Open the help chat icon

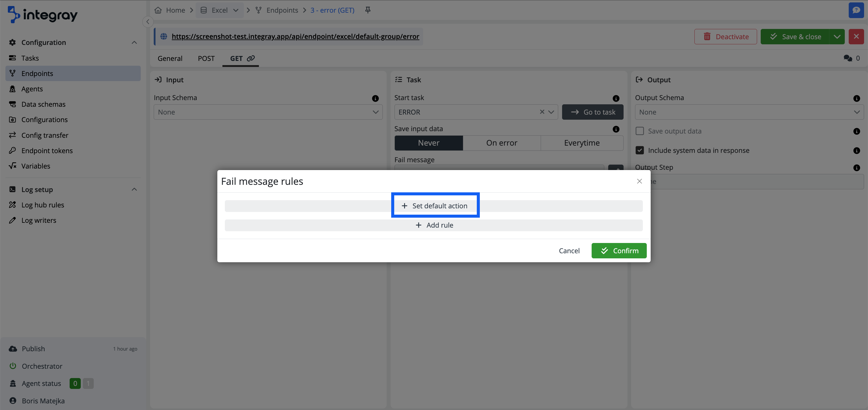(856, 10)
